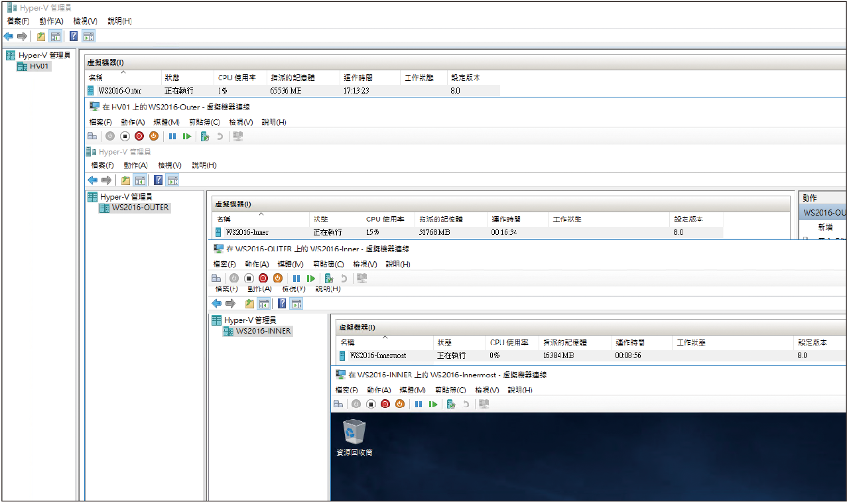Toggle console tree icon in HV01 manager toolbar
Viewport: 849px width, 504px height.
tap(55, 36)
